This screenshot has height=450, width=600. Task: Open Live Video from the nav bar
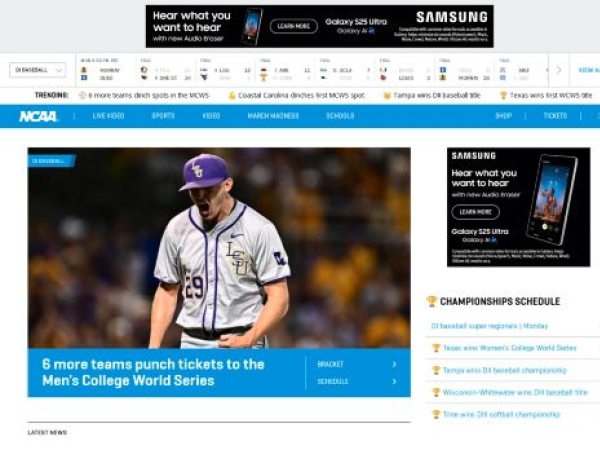[108, 116]
